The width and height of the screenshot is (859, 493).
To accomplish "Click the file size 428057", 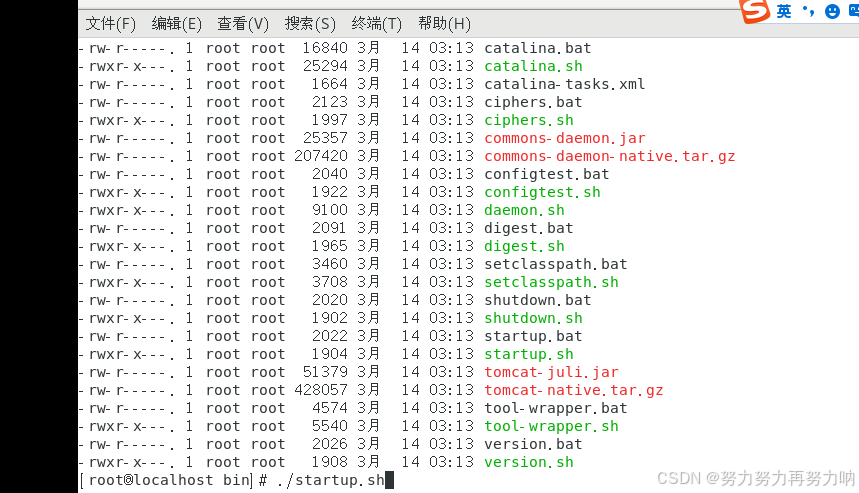I will pos(320,391).
